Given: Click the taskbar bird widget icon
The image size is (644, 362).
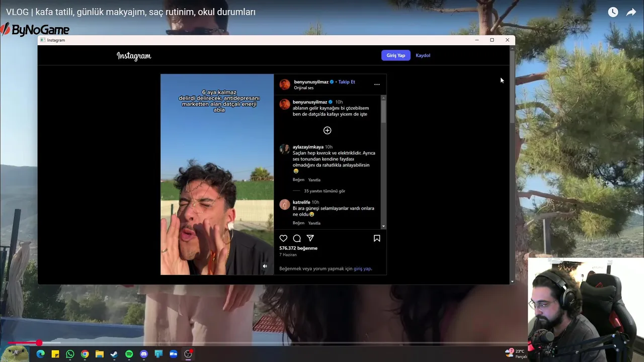Looking at the screenshot, I should pyautogui.click(x=15, y=353).
